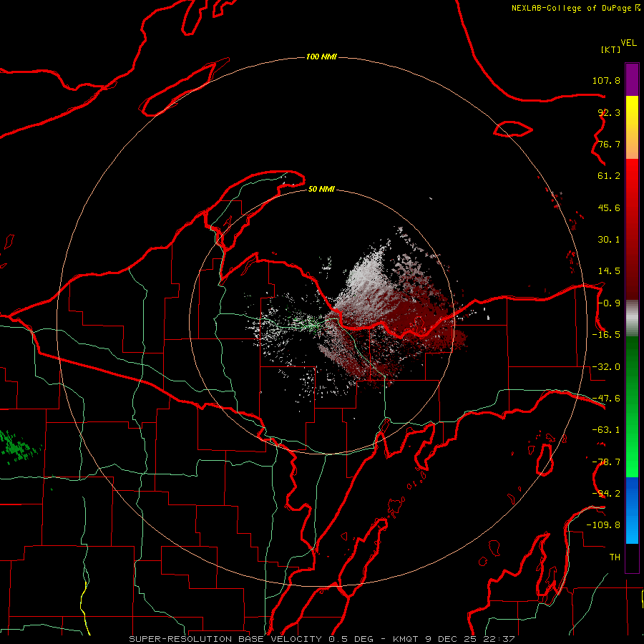Select the 76.7 scale value
Image resolution: width=644 pixels, height=644 pixels.
click(609, 144)
